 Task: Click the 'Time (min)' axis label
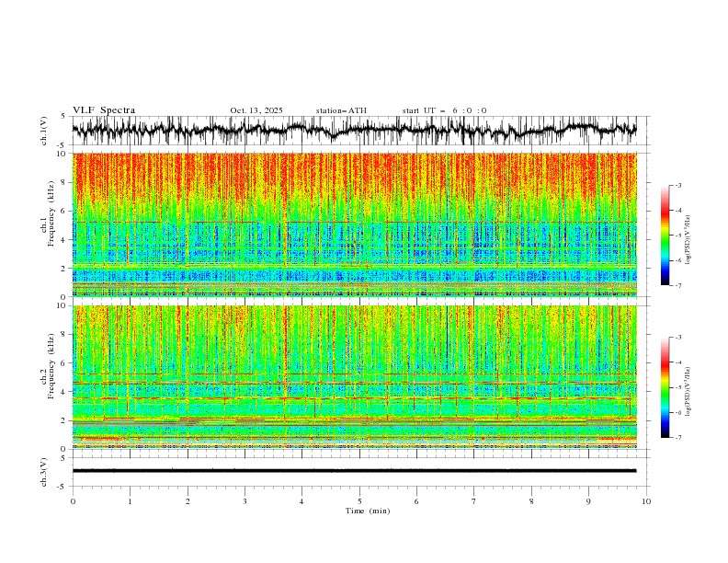coord(368,511)
